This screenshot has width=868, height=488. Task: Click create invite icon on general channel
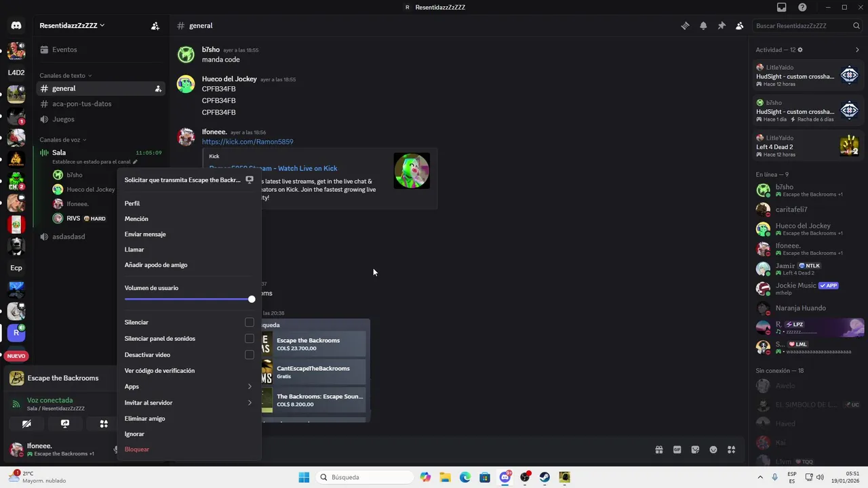tap(158, 89)
